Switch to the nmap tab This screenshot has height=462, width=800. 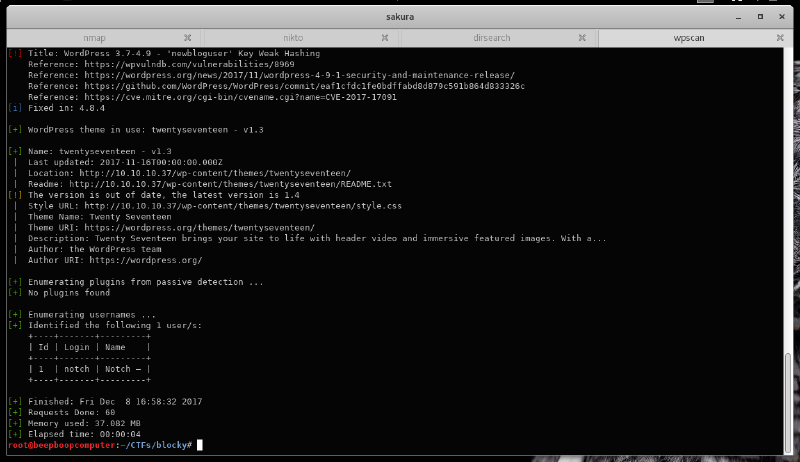pyautogui.click(x=95, y=38)
